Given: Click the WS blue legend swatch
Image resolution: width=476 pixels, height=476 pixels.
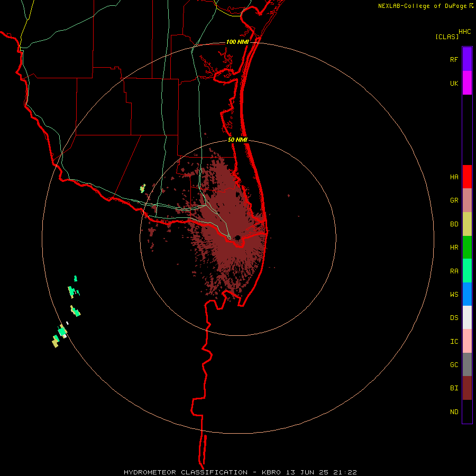Looking at the screenshot, I should (467, 294).
